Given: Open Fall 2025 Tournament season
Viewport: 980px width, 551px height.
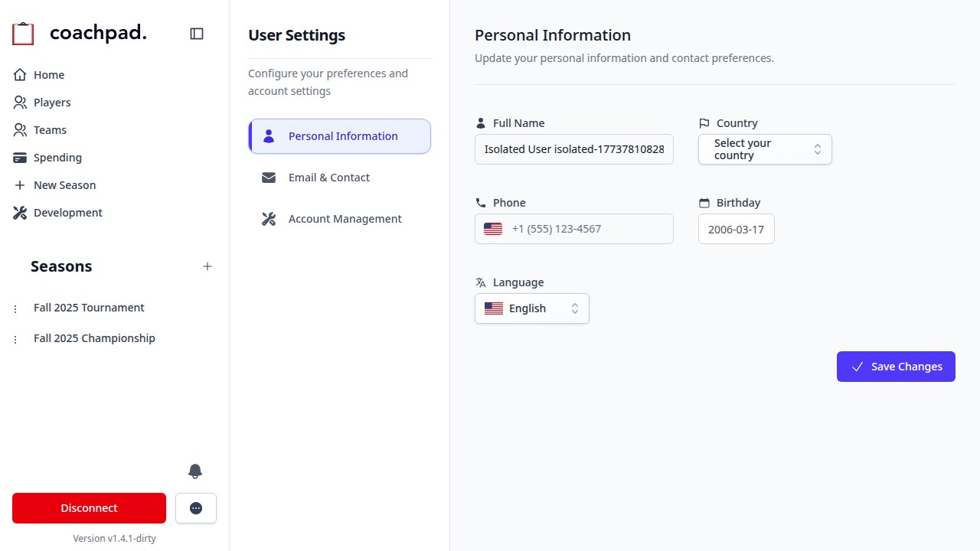Looking at the screenshot, I should (x=89, y=308).
